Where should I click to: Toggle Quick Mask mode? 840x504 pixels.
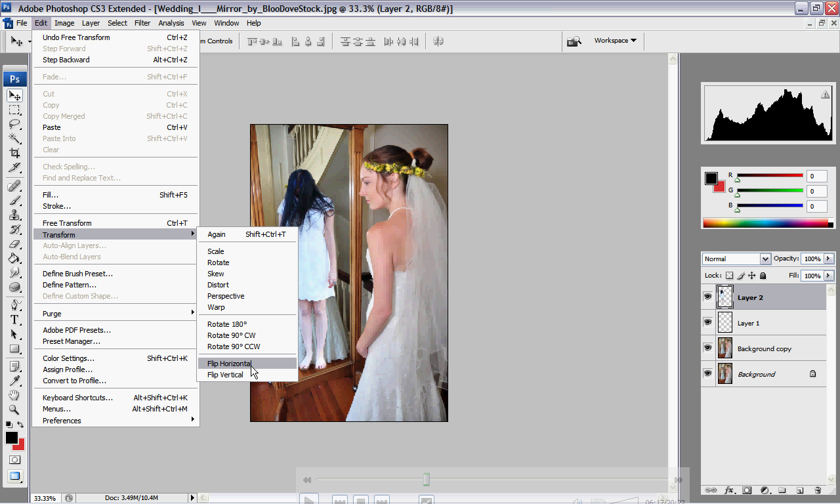click(14, 460)
